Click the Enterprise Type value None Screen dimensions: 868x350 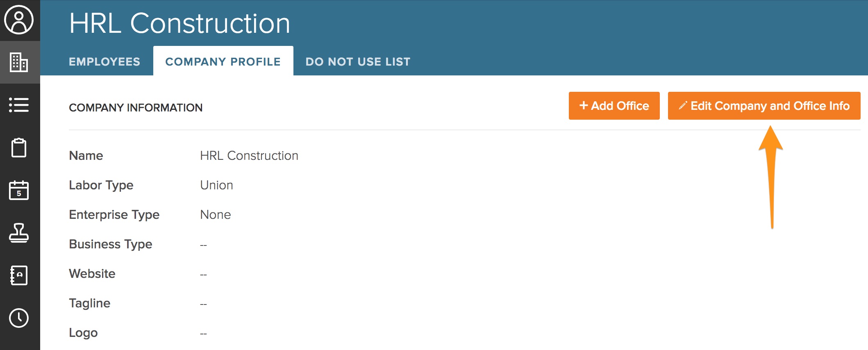[215, 215]
